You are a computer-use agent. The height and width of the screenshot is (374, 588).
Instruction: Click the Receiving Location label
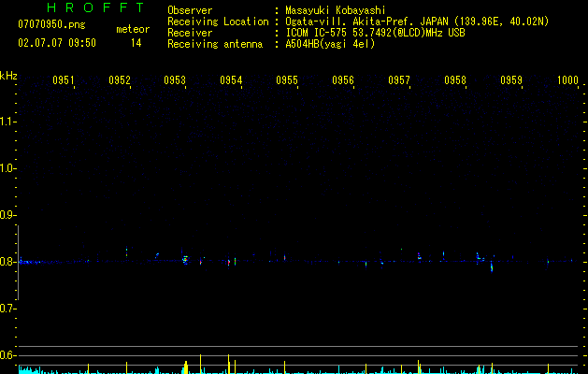click(218, 22)
